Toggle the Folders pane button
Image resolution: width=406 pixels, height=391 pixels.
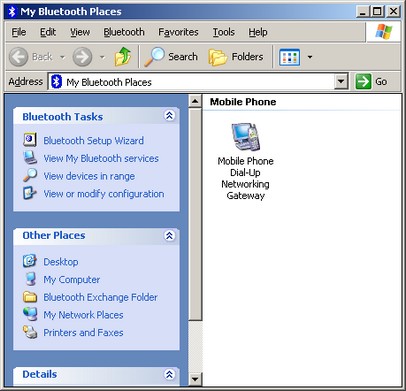point(236,57)
